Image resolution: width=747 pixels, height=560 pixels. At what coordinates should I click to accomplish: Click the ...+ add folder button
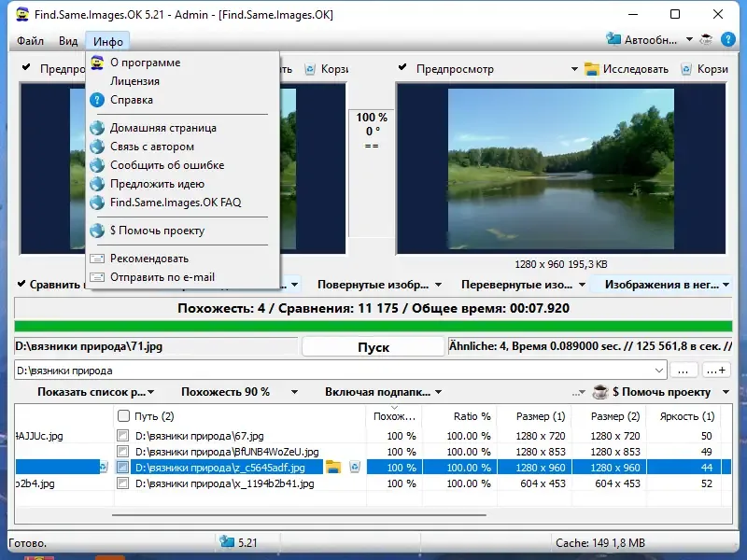(x=716, y=370)
